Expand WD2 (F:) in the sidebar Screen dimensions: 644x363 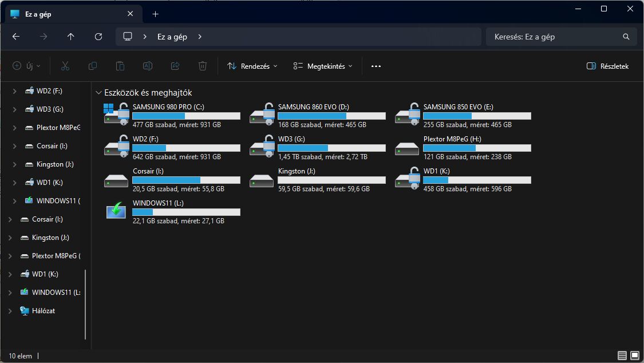(14, 91)
